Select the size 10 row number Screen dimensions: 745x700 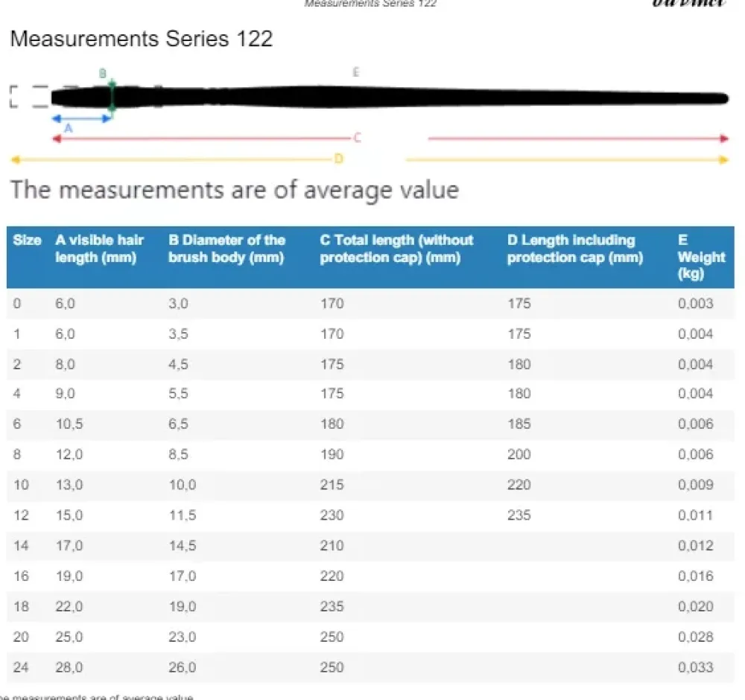pyautogui.click(x=21, y=485)
